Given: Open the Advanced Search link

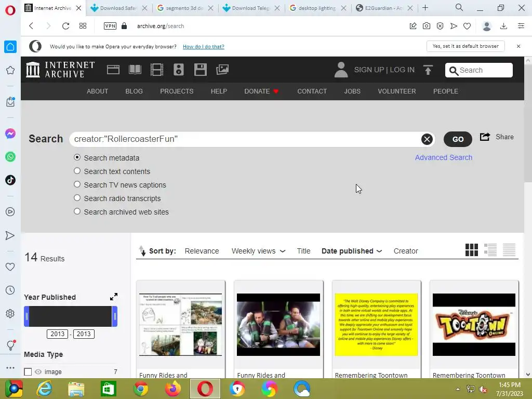Looking at the screenshot, I should [x=444, y=157].
